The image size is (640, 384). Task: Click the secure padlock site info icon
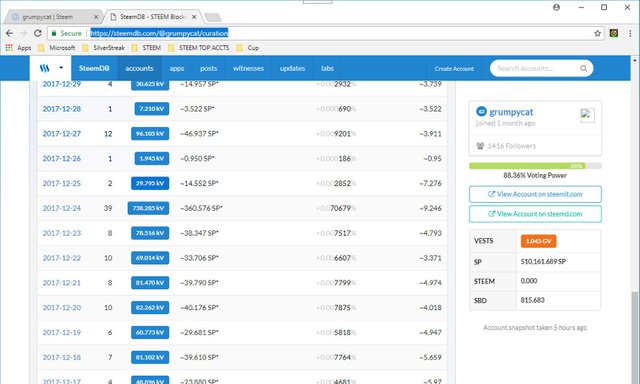(x=54, y=33)
